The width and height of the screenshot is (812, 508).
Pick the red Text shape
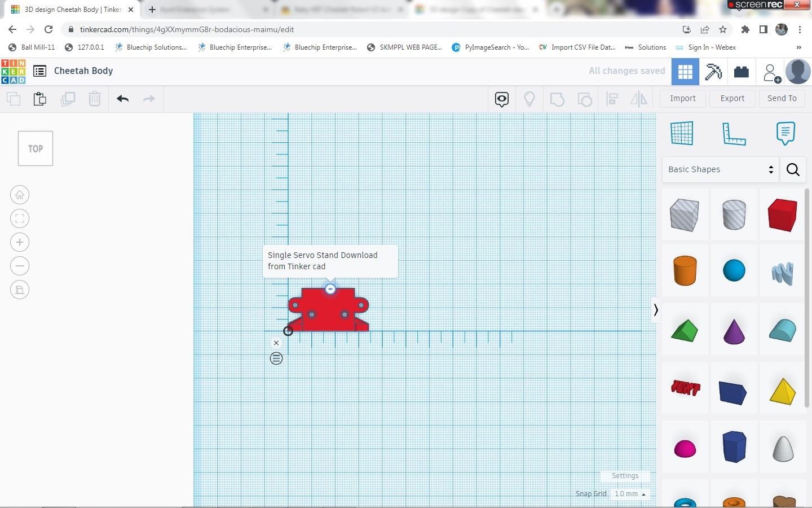pos(685,388)
